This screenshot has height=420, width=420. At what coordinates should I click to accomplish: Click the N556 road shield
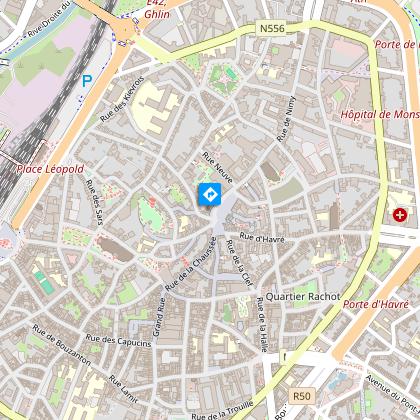(272, 29)
